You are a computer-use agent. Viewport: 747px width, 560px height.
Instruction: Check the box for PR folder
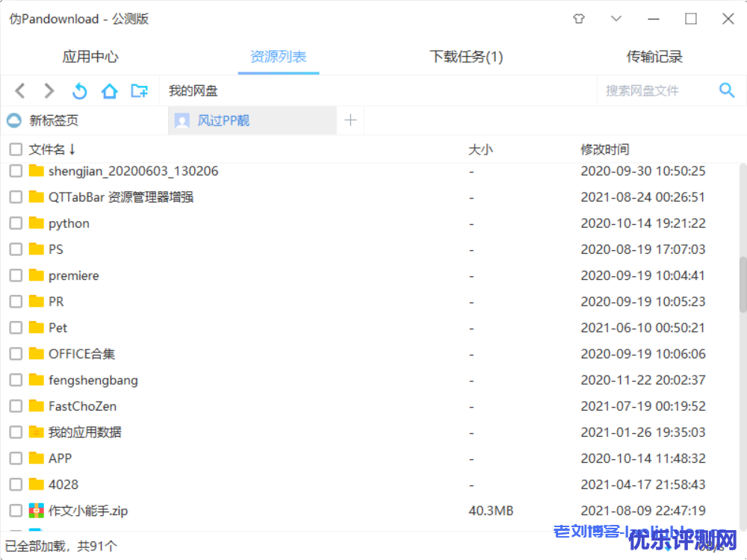pyautogui.click(x=16, y=302)
